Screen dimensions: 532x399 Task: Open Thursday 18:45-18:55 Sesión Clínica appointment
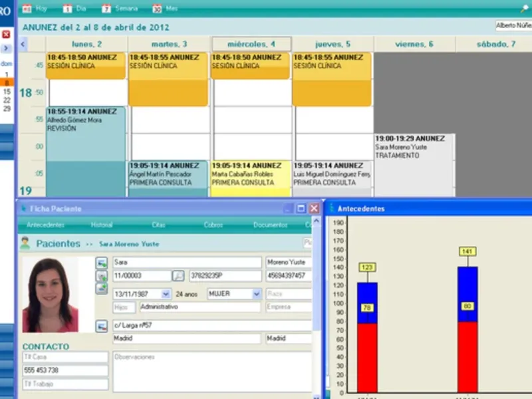click(x=332, y=79)
